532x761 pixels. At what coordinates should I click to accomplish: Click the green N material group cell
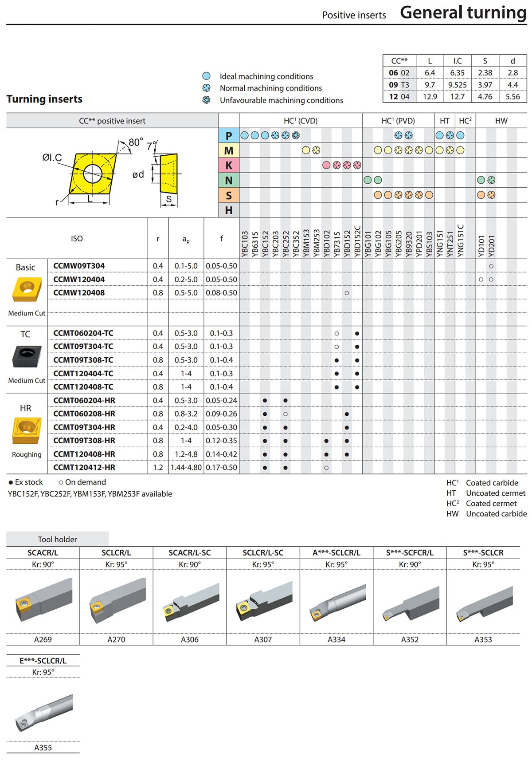[x=229, y=180]
